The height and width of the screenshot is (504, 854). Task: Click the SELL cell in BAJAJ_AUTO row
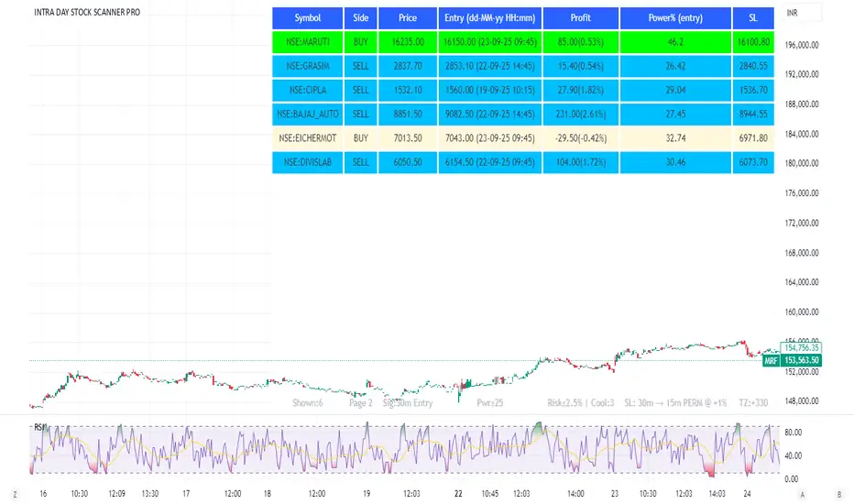360,114
